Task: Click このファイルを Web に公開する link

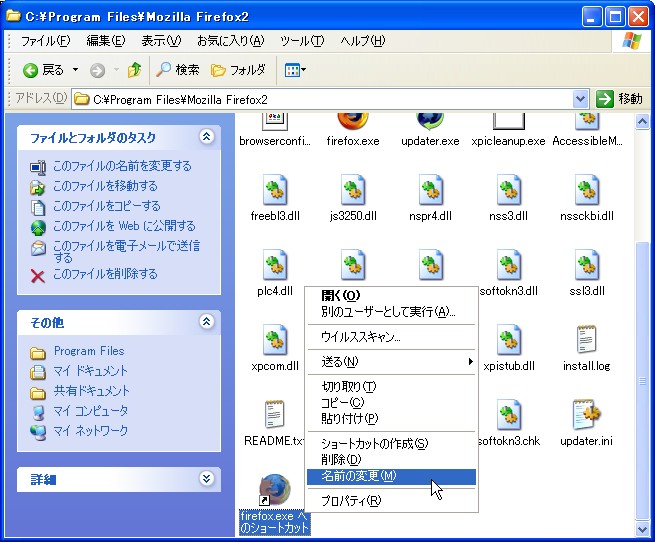Action: 124,226
